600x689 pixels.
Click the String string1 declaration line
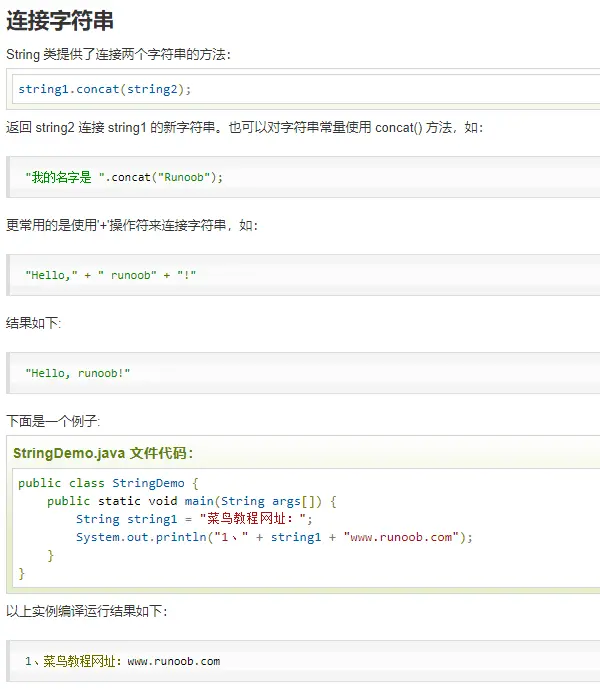pos(194,519)
